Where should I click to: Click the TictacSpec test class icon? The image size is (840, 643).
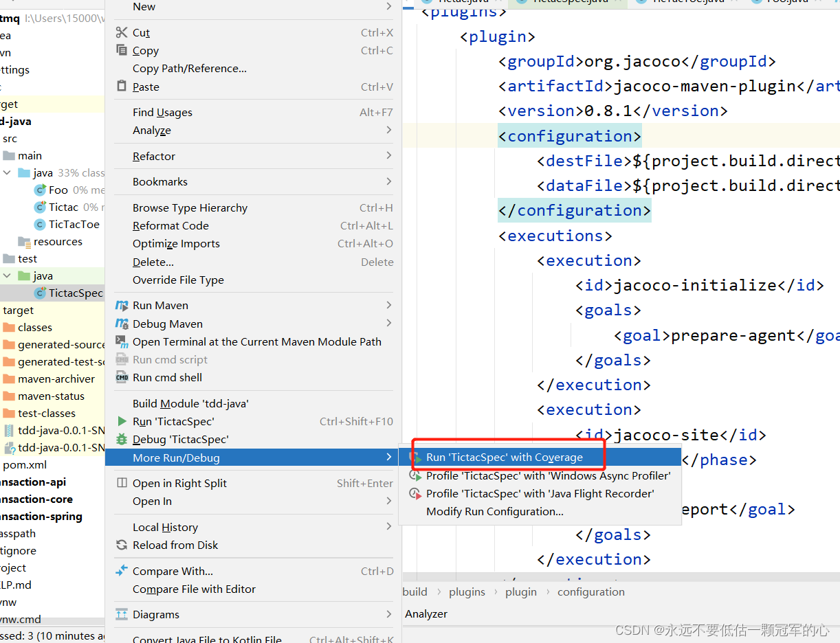click(40, 293)
